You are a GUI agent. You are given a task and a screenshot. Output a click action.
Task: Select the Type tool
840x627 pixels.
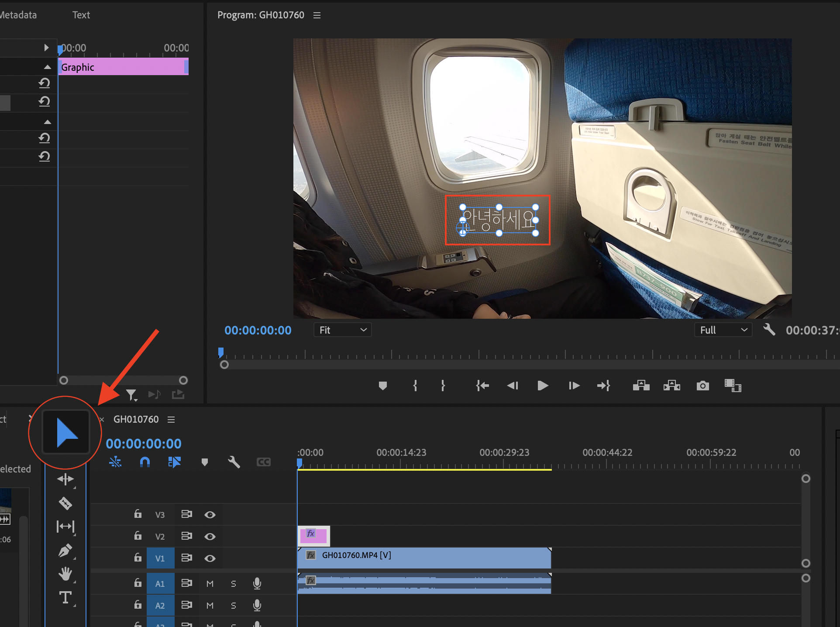coord(65,597)
